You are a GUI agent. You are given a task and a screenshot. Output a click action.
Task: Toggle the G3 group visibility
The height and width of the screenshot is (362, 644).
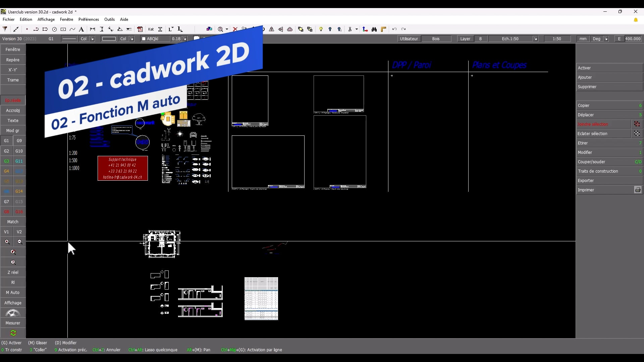[x=6, y=161]
